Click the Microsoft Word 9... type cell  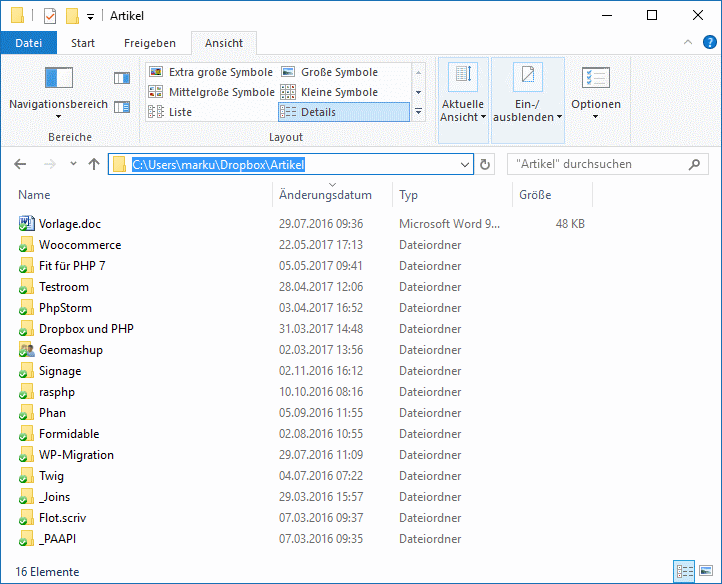click(449, 224)
